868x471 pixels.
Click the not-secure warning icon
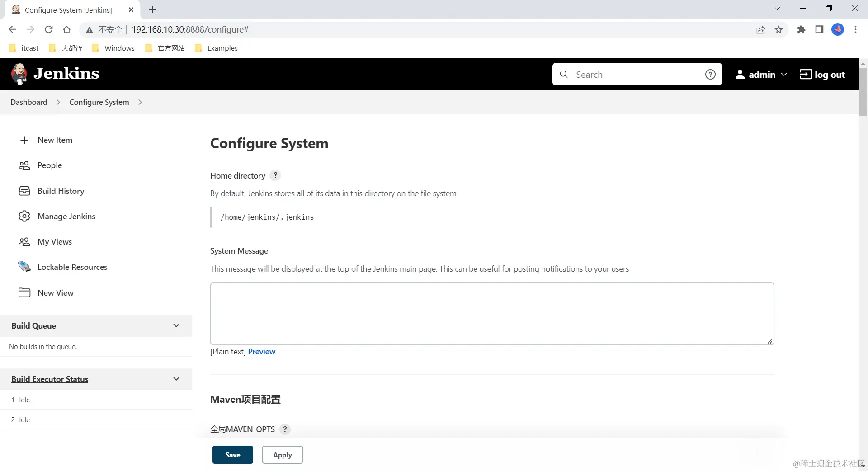[89, 30]
